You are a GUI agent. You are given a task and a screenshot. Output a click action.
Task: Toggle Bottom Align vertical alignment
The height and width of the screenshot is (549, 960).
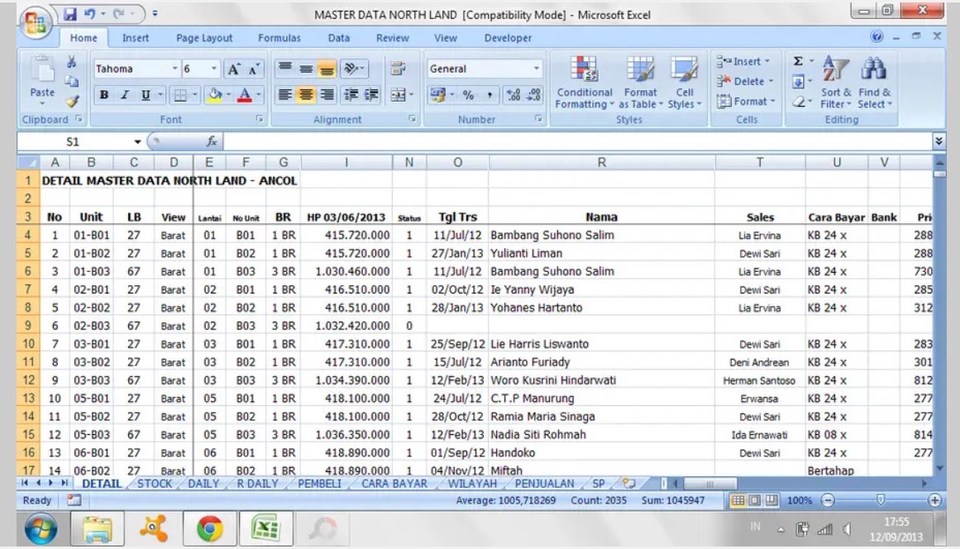[x=327, y=69]
